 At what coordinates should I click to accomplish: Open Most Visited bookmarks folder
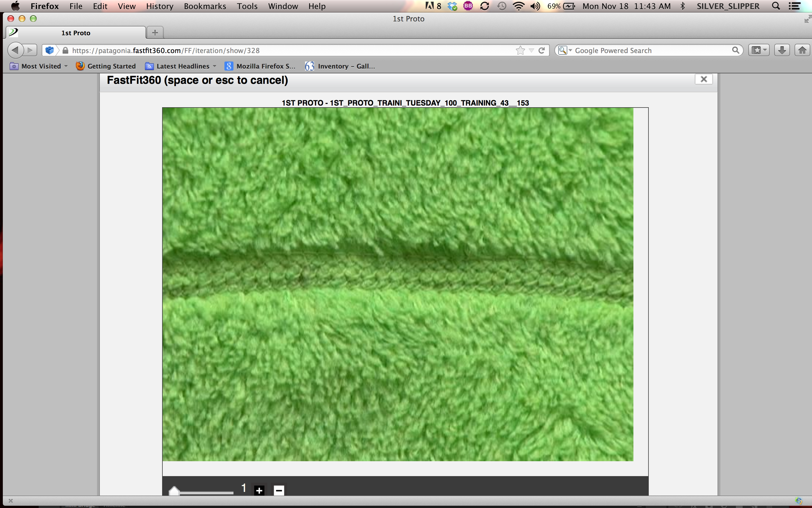coord(39,66)
